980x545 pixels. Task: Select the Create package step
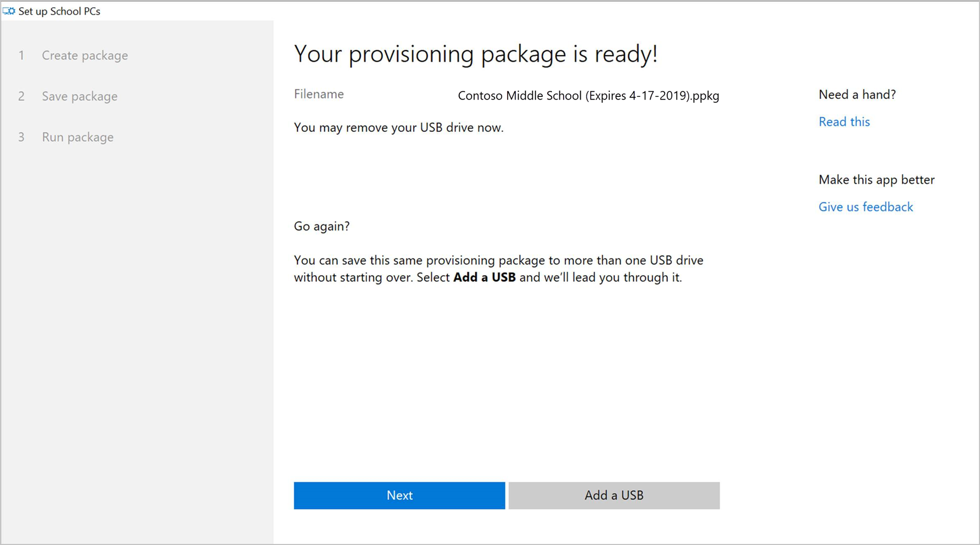84,55
